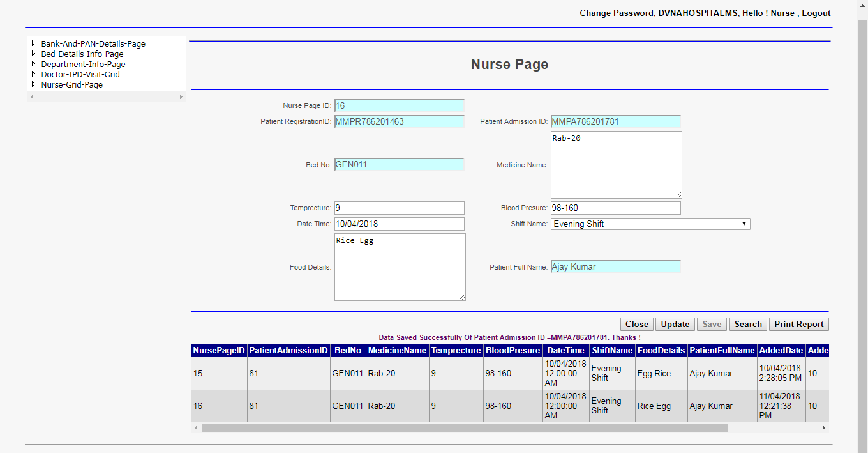Click the NursePageID column header
Image resolution: width=868 pixels, height=453 pixels.
tap(219, 351)
